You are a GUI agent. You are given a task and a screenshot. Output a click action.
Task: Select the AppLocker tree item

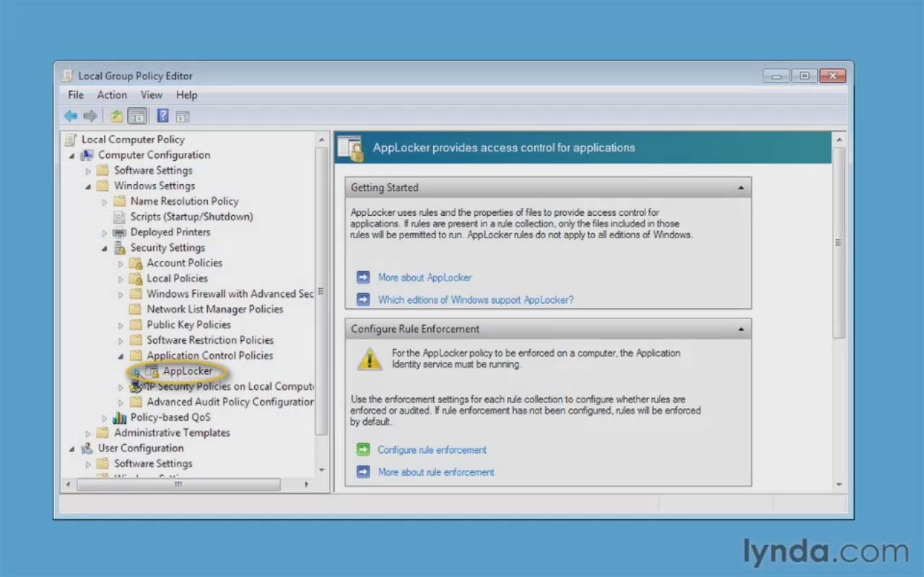tap(188, 371)
